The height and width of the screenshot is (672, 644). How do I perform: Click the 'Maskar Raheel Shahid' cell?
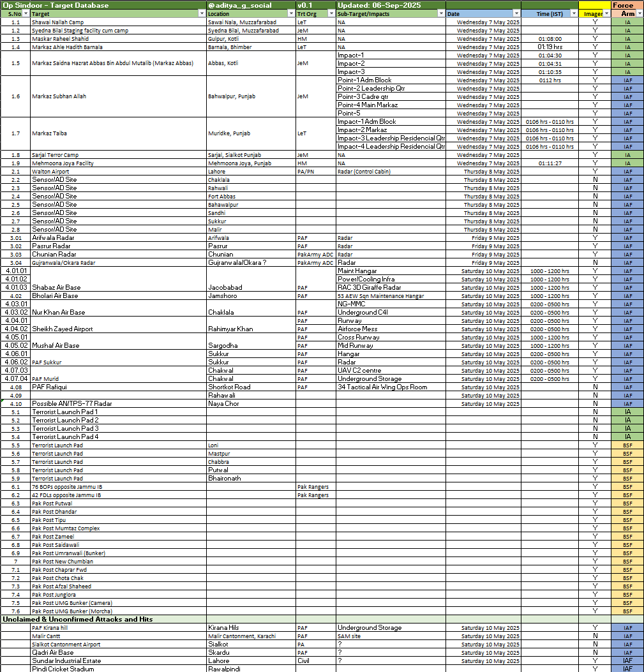(118, 38)
